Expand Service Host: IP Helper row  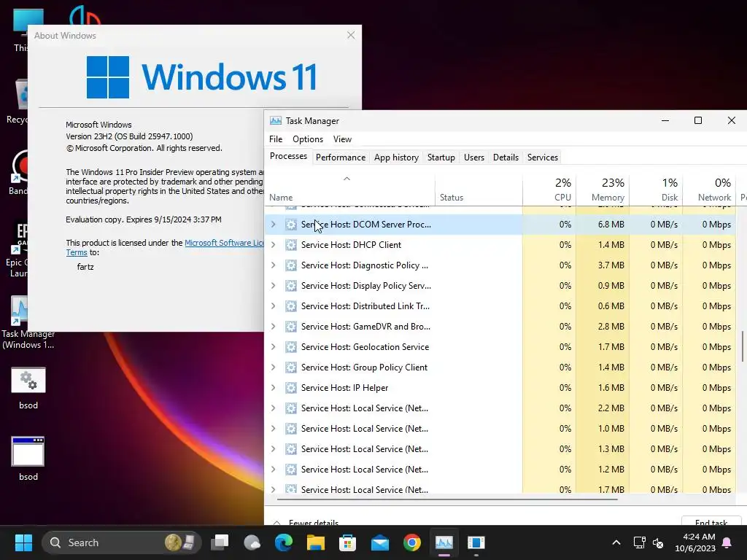(273, 388)
